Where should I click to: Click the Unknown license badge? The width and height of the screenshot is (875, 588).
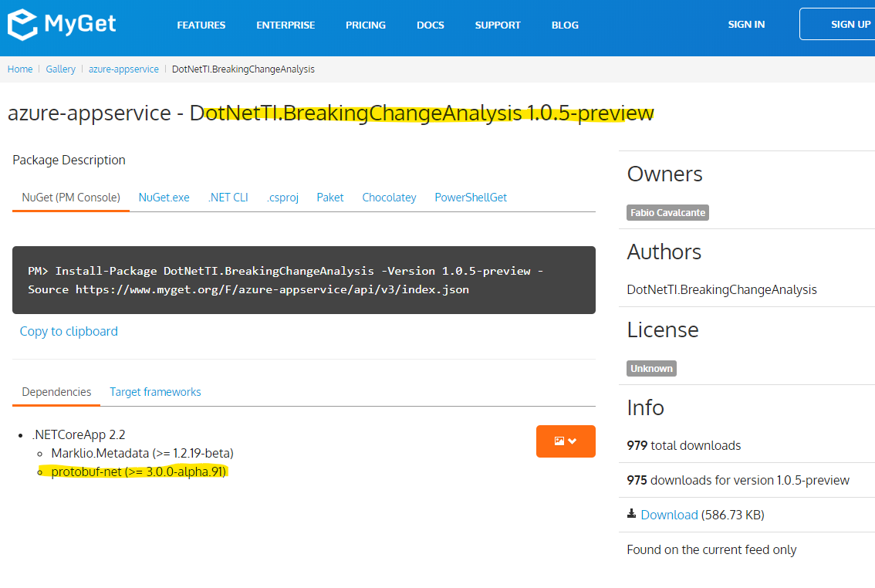click(651, 368)
